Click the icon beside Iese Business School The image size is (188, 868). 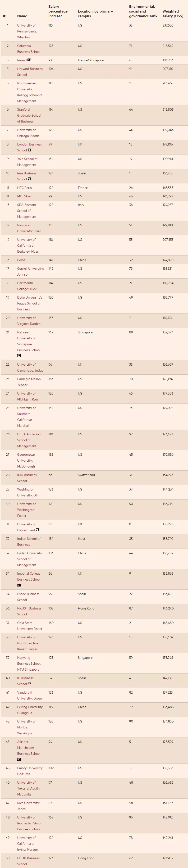29,179
